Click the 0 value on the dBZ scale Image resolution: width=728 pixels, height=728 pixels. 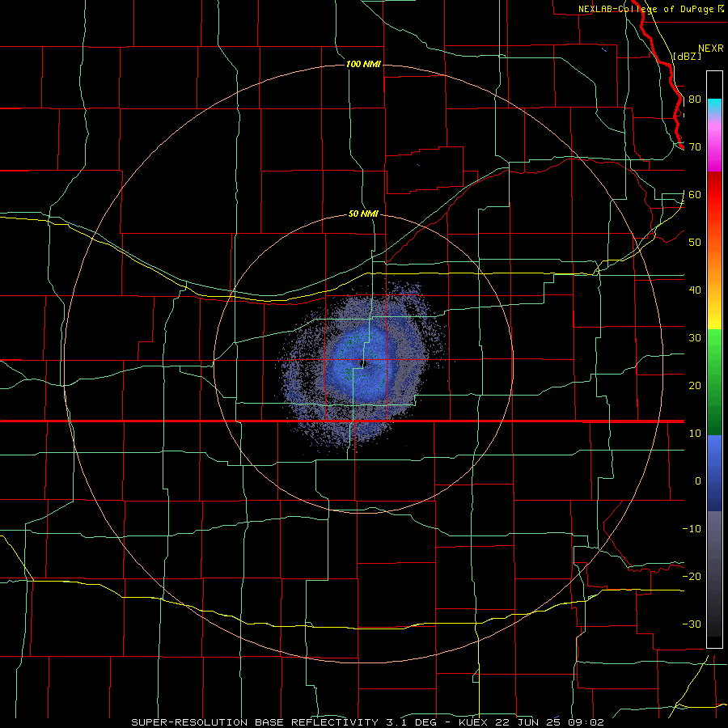click(x=698, y=481)
